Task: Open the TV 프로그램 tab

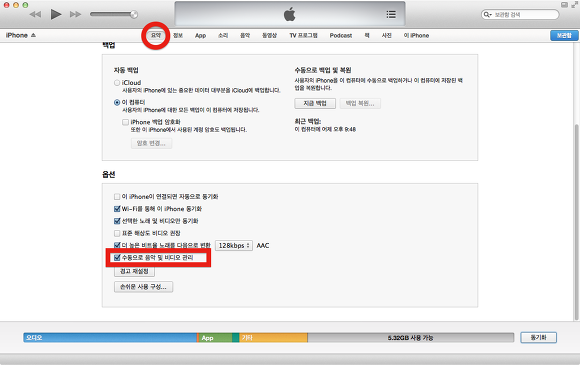Action: pyautogui.click(x=303, y=36)
